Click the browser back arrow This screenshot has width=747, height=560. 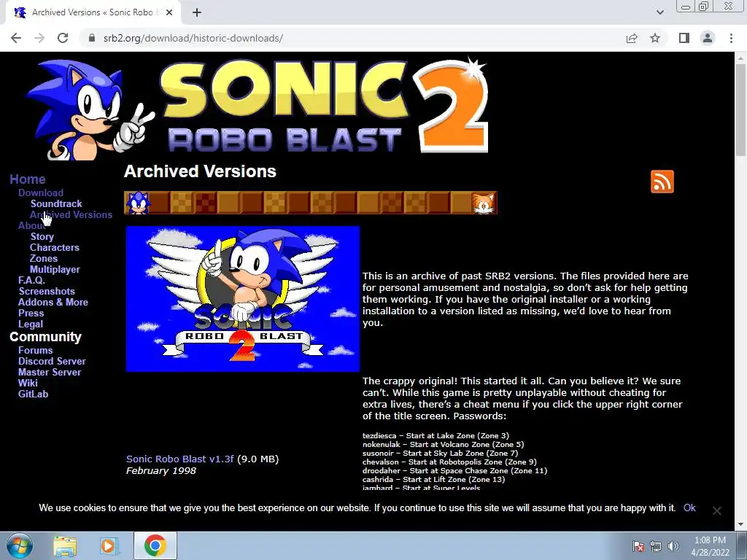(x=16, y=38)
